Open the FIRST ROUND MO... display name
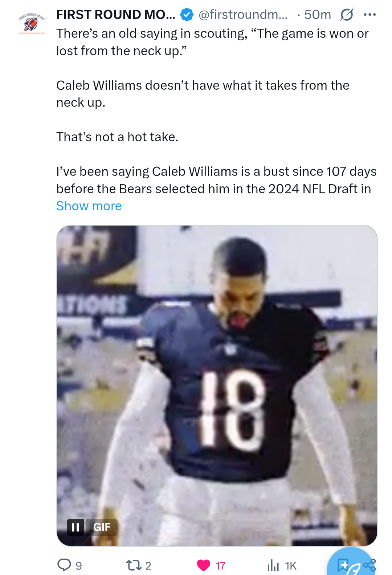392x575 pixels. [x=116, y=15]
